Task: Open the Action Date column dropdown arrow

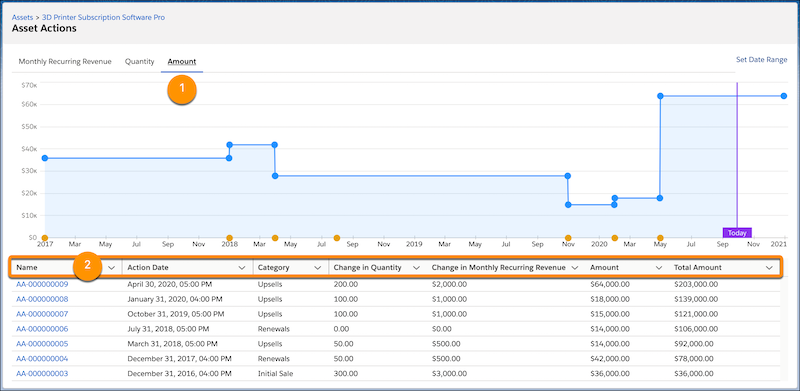Action: pos(242,267)
